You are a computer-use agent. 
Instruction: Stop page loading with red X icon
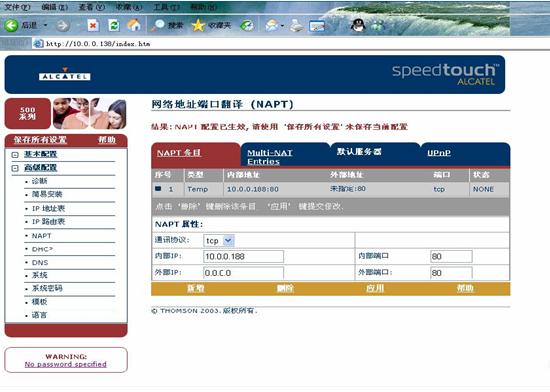93,26
